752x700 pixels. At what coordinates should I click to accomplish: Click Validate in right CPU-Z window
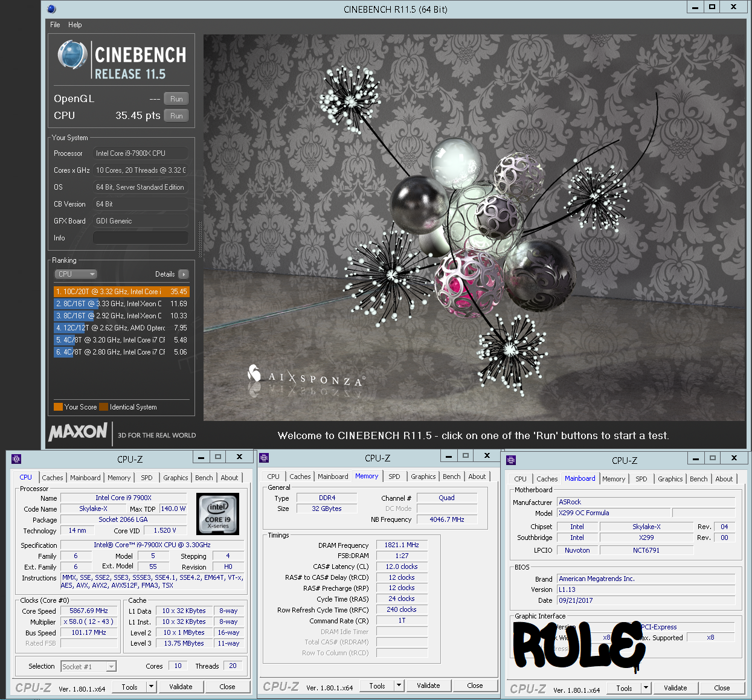point(675,689)
